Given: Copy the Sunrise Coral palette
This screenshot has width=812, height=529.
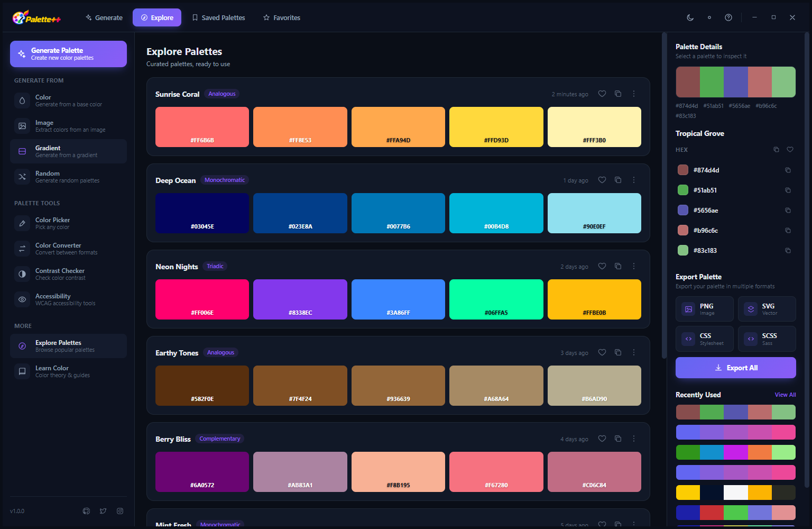Looking at the screenshot, I should click(x=618, y=94).
